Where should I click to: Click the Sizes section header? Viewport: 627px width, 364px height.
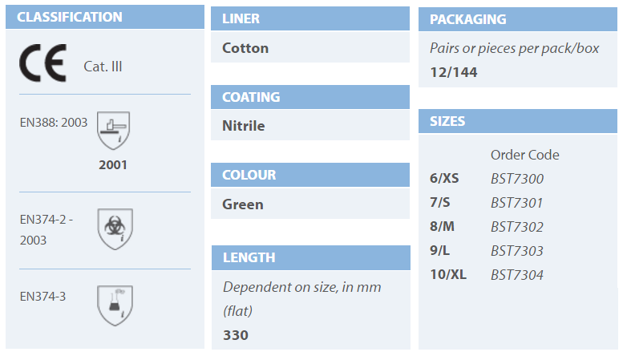447,122
